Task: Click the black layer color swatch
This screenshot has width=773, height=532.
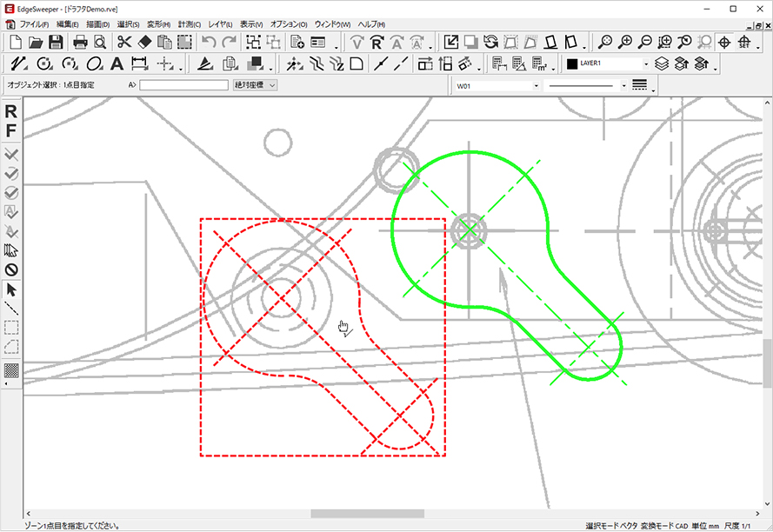Action: (572, 63)
